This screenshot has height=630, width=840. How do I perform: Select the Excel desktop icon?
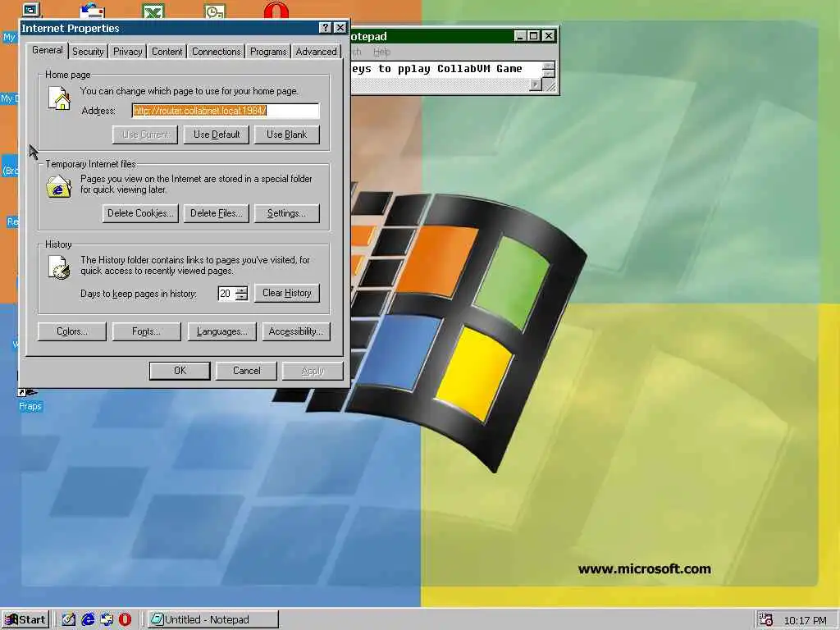153,10
